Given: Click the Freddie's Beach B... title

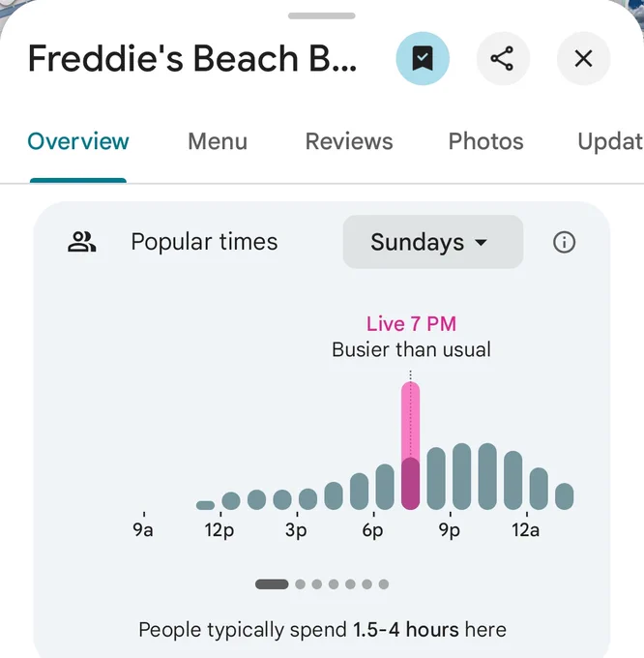Looking at the screenshot, I should point(192,58).
